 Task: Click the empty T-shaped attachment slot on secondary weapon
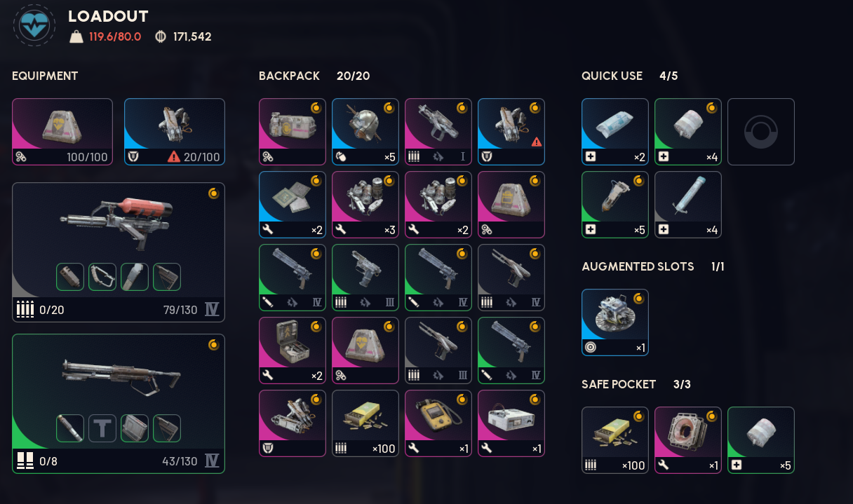pos(102,428)
